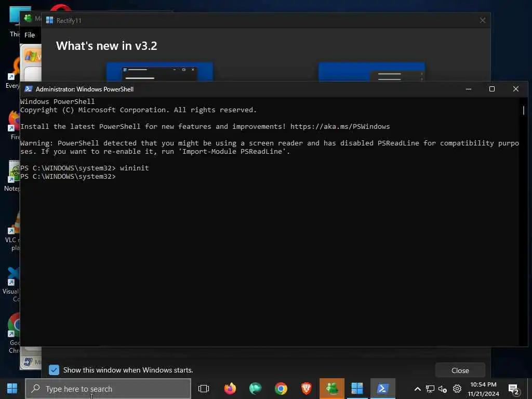Show the clock and calendar flyout
This screenshot has height=399, width=532.
[x=483, y=389]
